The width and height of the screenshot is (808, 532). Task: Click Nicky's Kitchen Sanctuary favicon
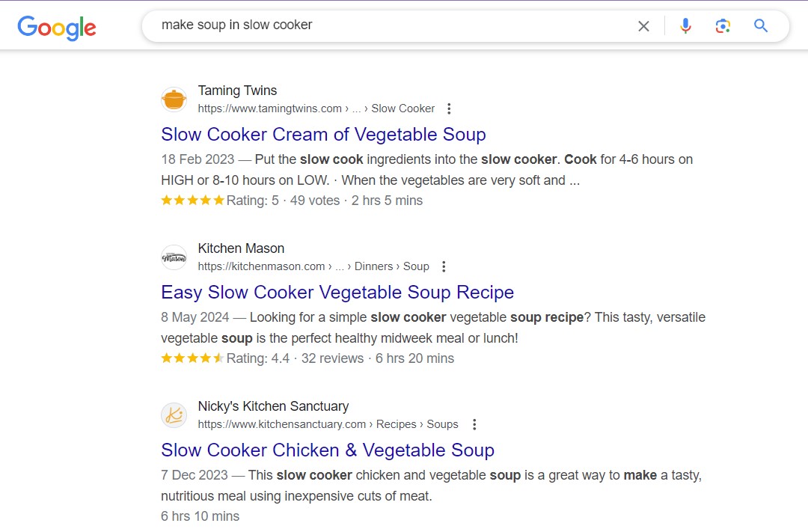[174, 415]
